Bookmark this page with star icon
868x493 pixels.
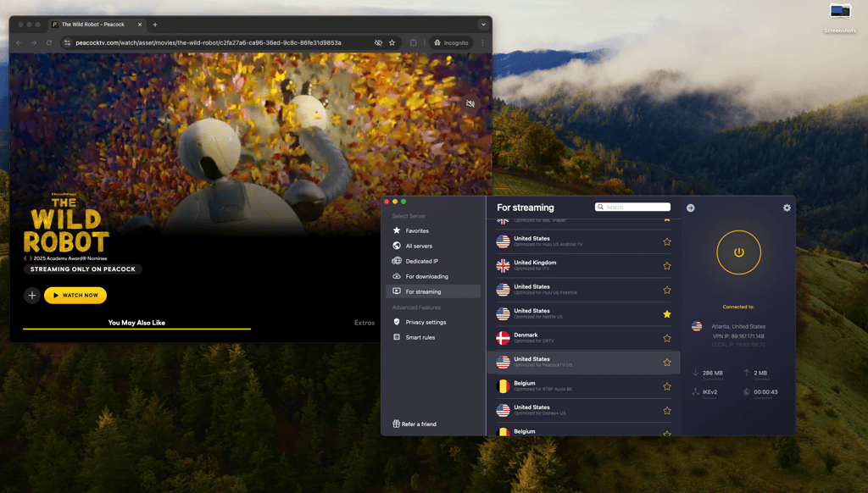[x=392, y=42]
